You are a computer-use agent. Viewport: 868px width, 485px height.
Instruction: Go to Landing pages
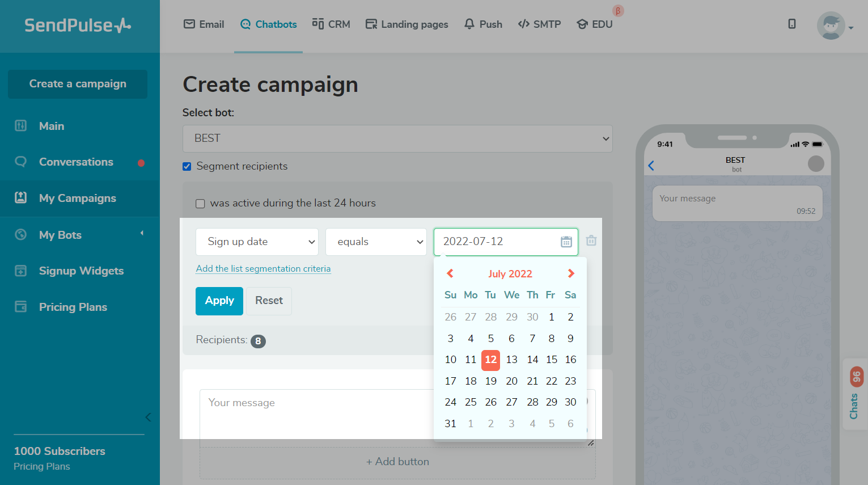click(x=407, y=24)
